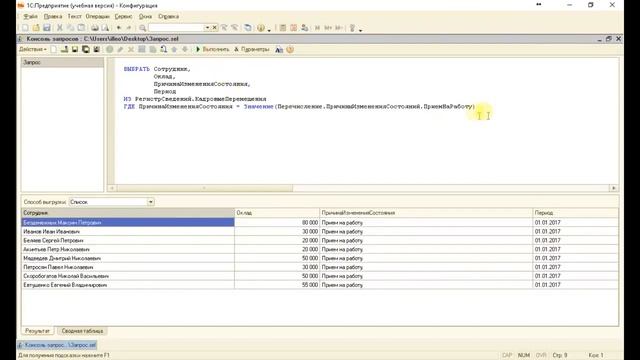
Task: Click the Оклад column header
Action: pos(277,213)
